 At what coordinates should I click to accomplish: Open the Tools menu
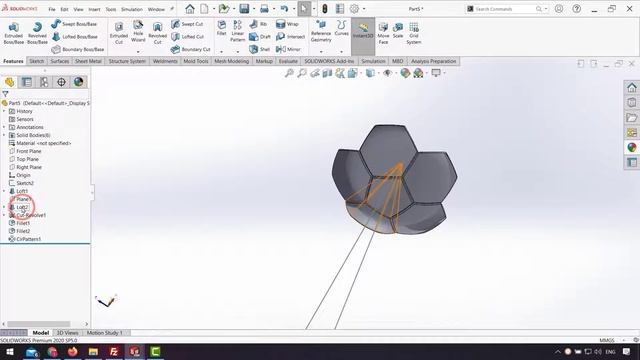111,9
